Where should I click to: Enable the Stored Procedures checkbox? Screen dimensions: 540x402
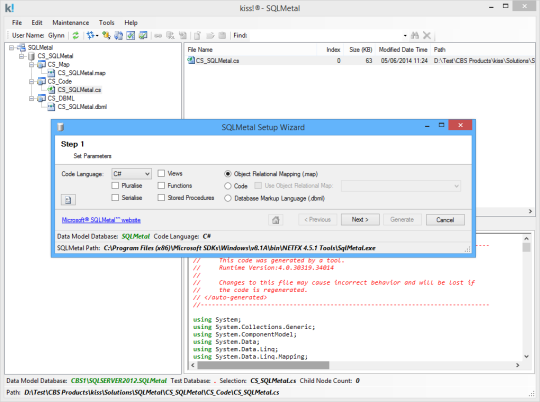click(161, 198)
